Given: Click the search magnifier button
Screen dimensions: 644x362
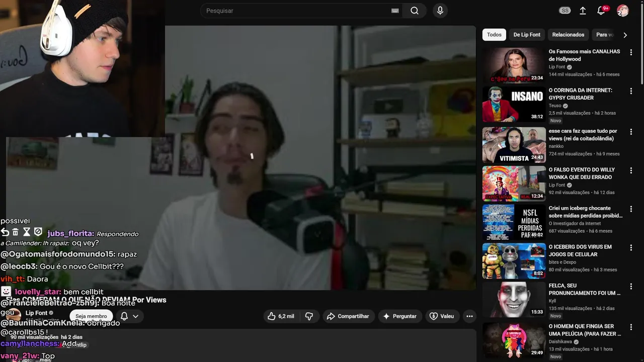Looking at the screenshot, I should tap(414, 11).
